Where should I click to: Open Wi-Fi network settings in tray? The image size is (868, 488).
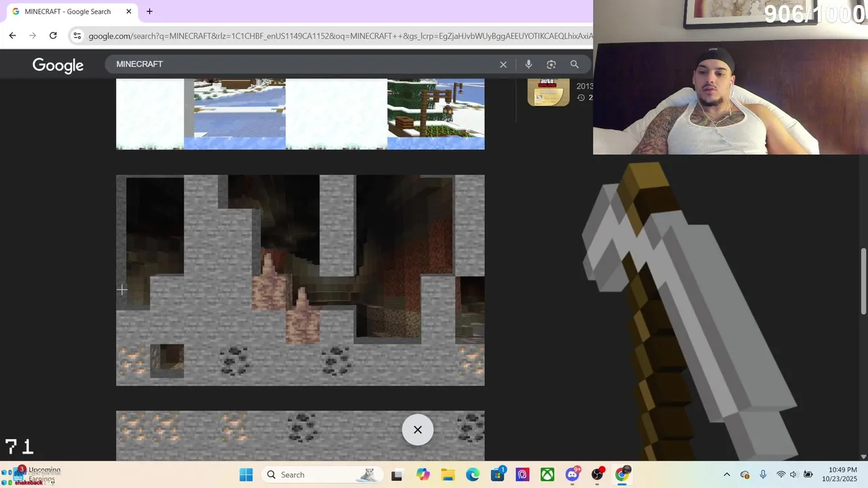click(x=781, y=474)
